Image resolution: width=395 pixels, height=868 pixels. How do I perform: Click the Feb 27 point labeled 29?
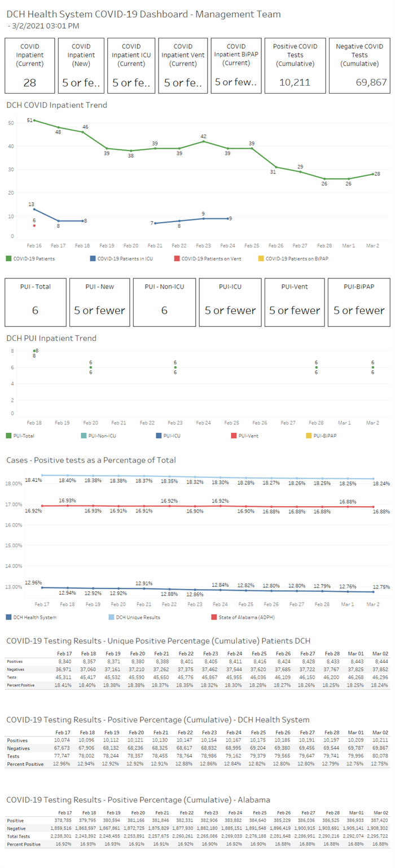(x=301, y=171)
